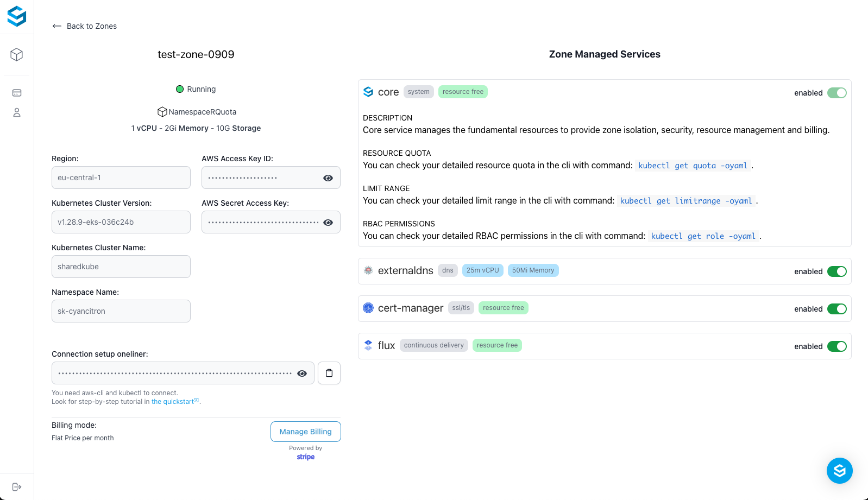Viewport: 868px width, 500px height.
Task: Open the quickstart tutorial link
Action: pos(173,402)
